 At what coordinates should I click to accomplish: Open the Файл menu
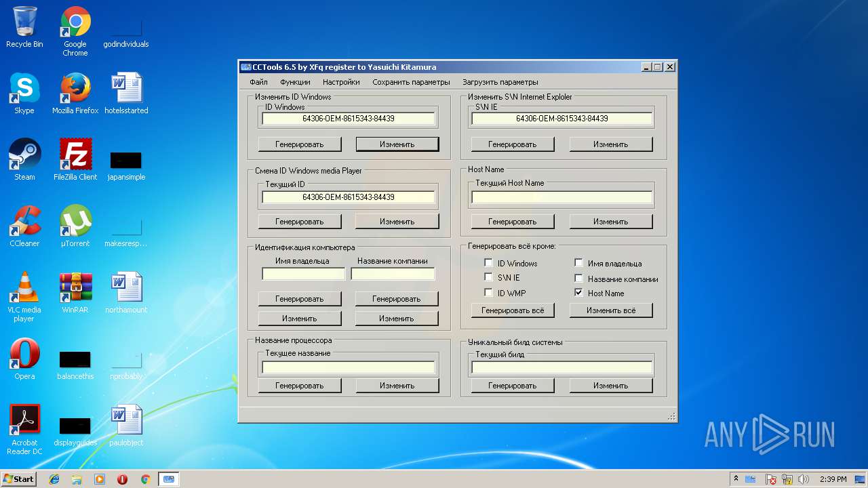(x=258, y=82)
